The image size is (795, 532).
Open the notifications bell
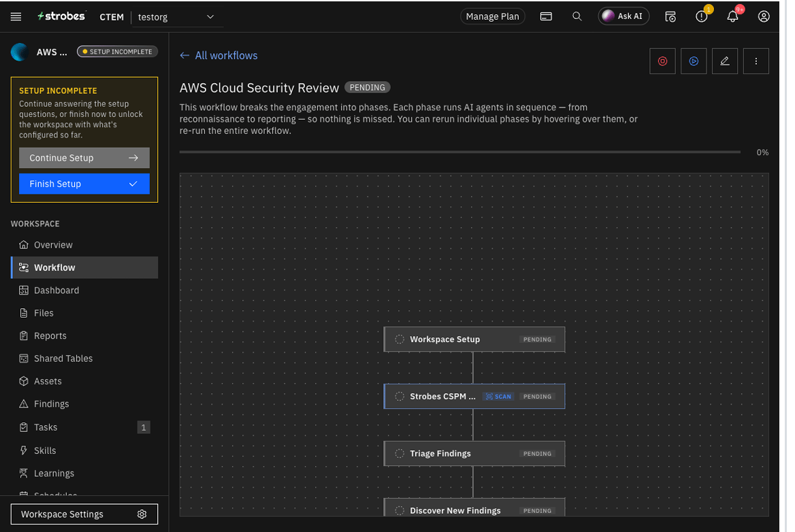pos(732,17)
